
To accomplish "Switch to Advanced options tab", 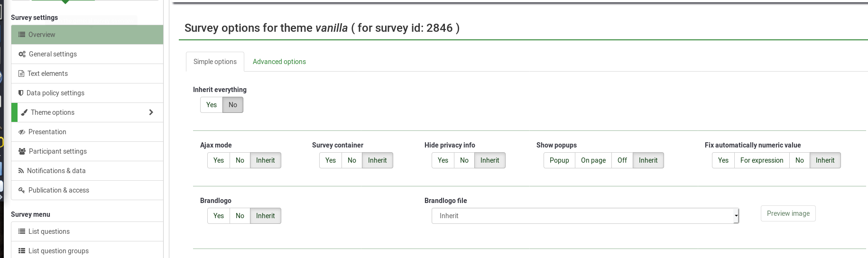I will 279,62.
